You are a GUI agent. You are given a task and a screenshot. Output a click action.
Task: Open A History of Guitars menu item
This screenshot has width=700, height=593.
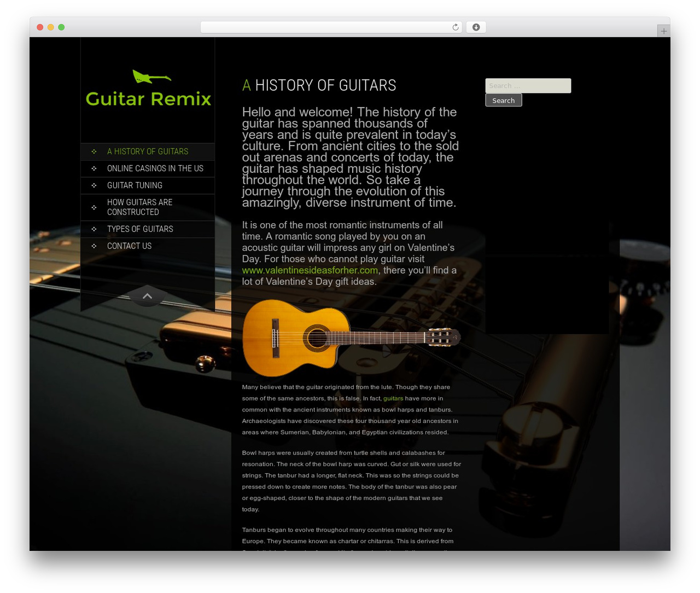(x=148, y=152)
